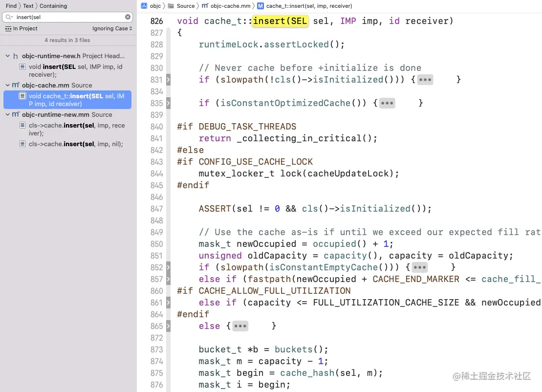Click DEBUG_TASK_THREADS macro
This screenshot has width=542, height=392.
click(247, 127)
